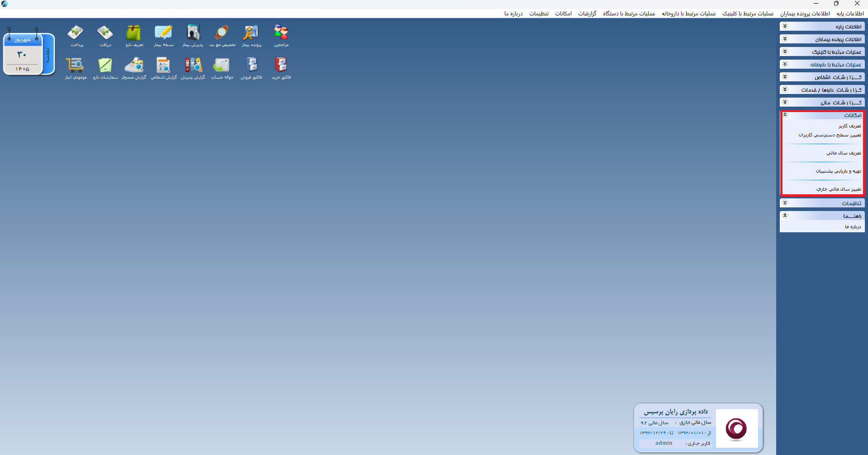Open the مراجعين (clients) shortcut icon
This screenshot has height=455, width=868.
click(x=281, y=36)
